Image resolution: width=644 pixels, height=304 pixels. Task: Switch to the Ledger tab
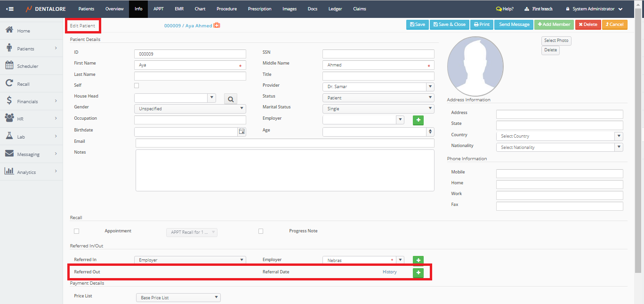[335, 9]
